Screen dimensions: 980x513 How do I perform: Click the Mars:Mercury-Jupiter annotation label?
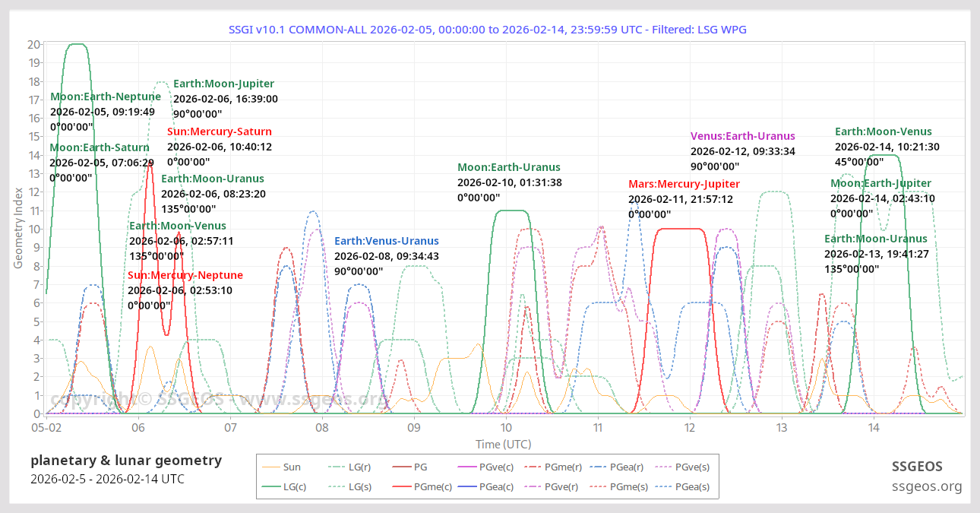[684, 184]
